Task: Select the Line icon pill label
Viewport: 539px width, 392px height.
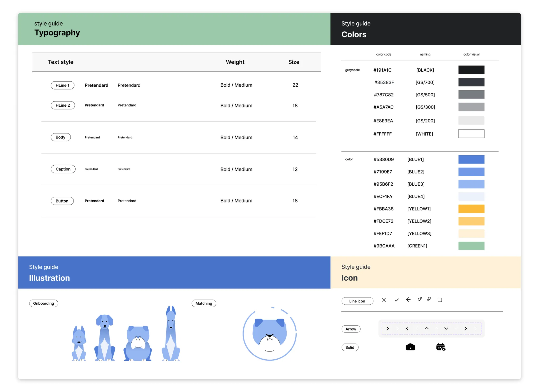Action: point(357,301)
